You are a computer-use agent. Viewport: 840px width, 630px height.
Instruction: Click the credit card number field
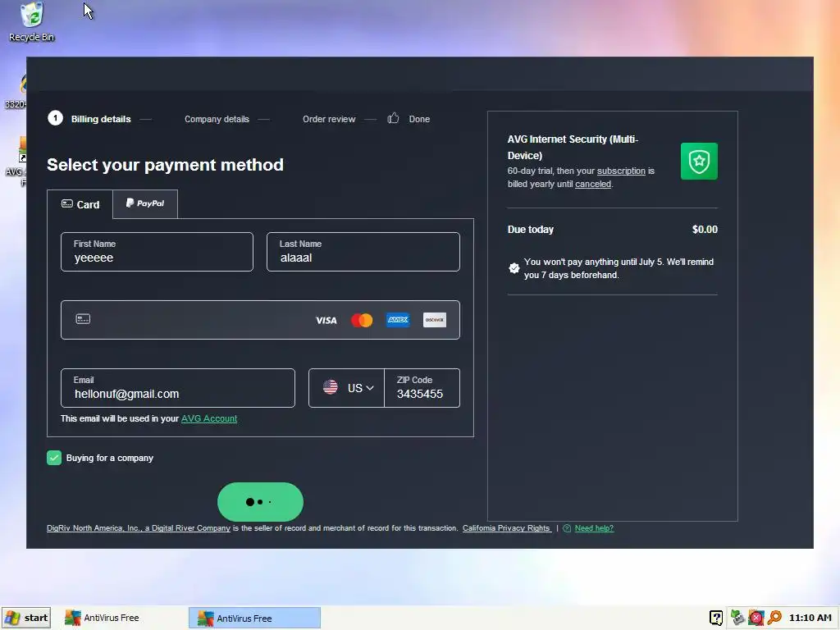[x=260, y=320]
